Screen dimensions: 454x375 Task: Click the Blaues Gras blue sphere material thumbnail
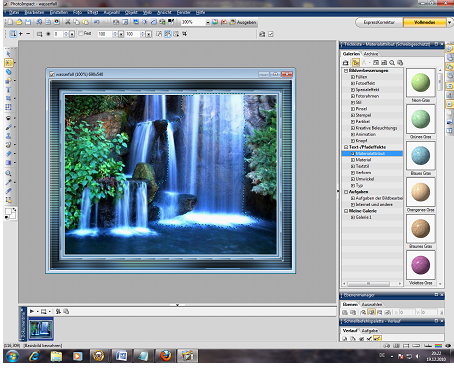click(x=421, y=156)
